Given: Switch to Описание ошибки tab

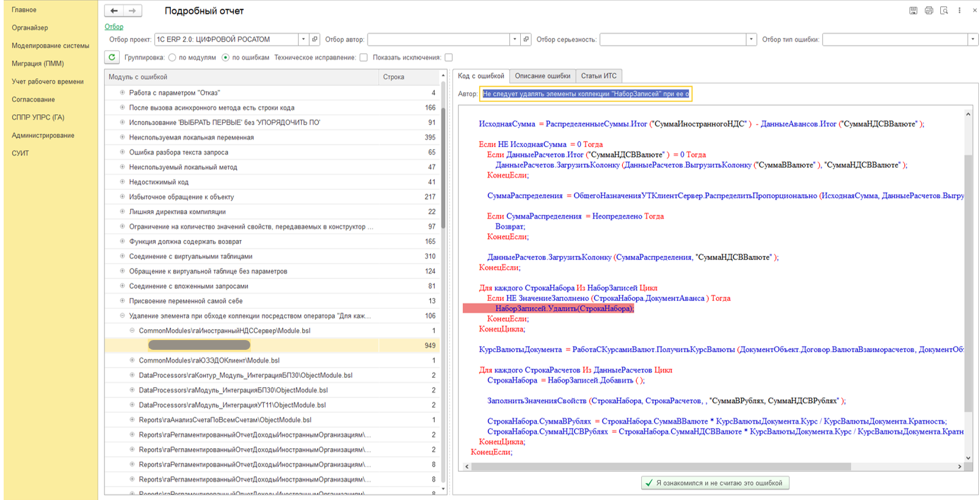Looking at the screenshot, I should pyautogui.click(x=542, y=76).
